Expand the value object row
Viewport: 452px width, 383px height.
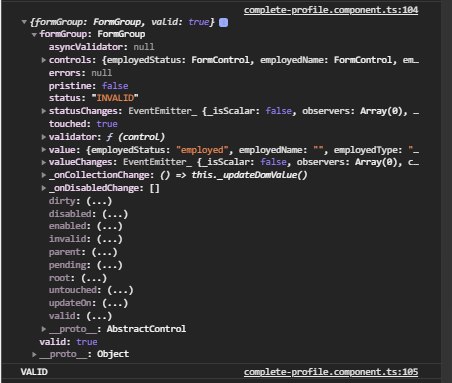[x=44, y=150]
